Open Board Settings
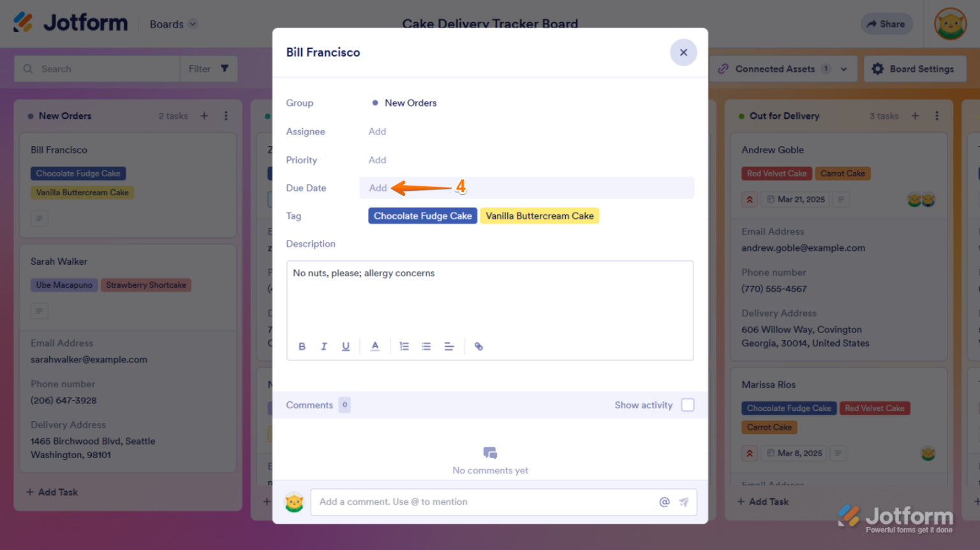Viewport: 980px width, 550px height. click(x=915, y=68)
